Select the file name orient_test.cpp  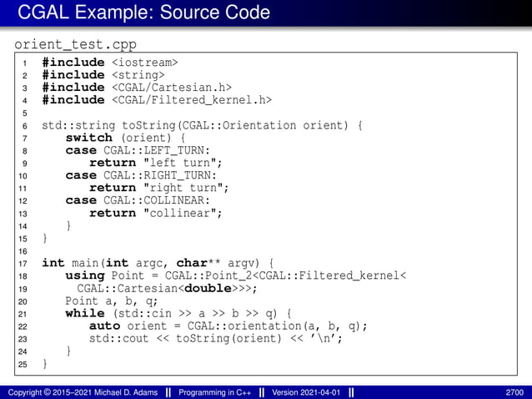(x=75, y=44)
